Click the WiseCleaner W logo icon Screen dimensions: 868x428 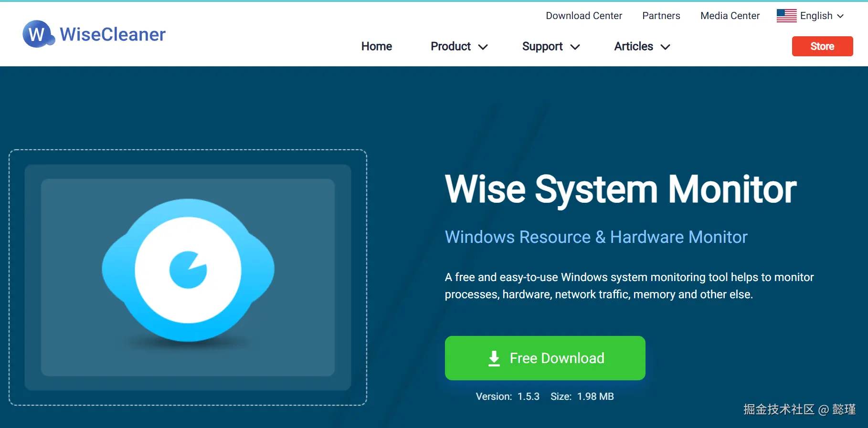click(39, 34)
